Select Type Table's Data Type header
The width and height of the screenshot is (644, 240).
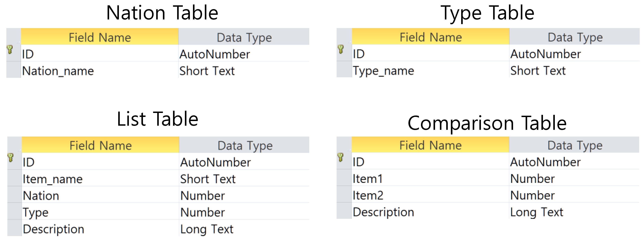click(x=575, y=36)
